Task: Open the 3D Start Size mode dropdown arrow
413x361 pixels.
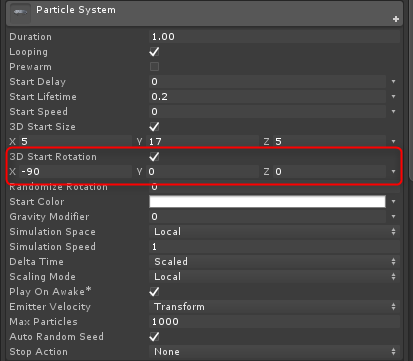Action: click(393, 142)
